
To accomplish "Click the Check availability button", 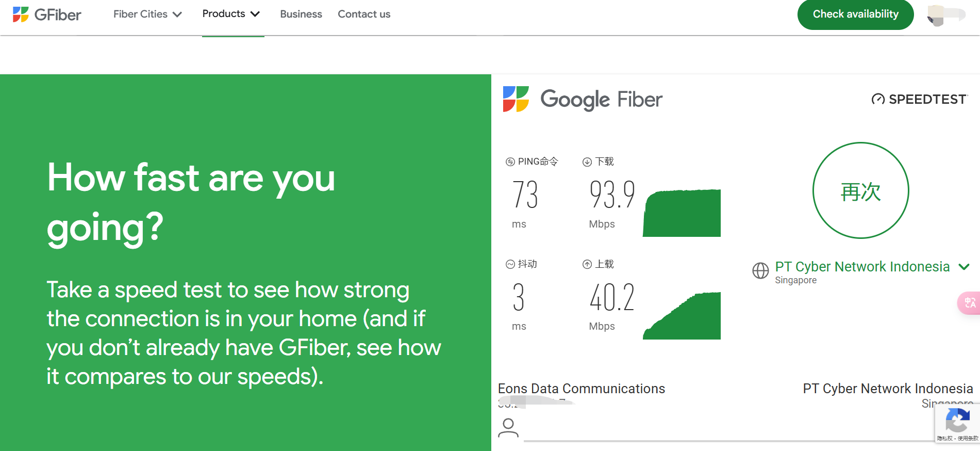I will pyautogui.click(x=855, y=14).
